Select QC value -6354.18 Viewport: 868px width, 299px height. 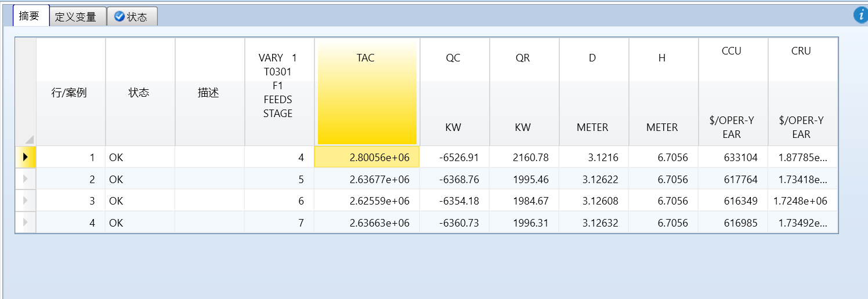454,200
